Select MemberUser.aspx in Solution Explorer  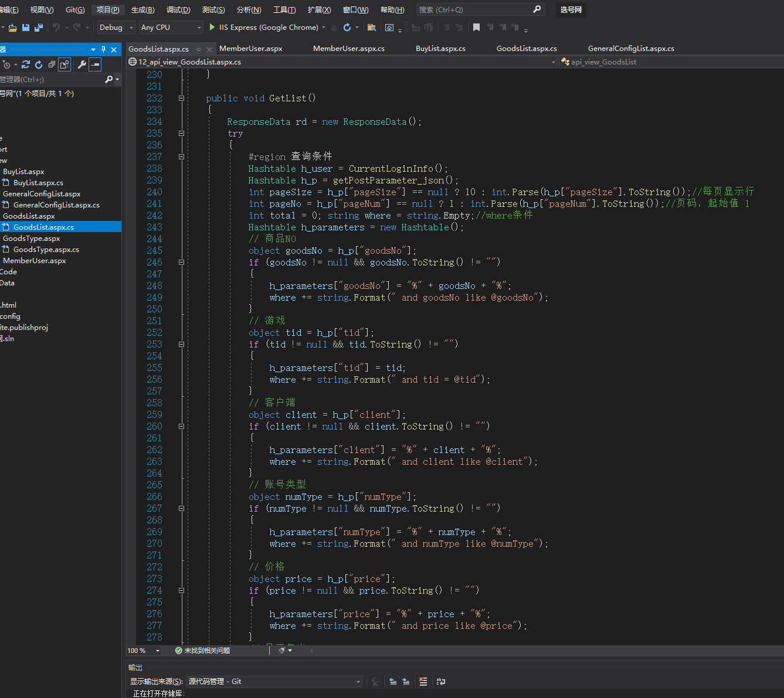pos(34,261)
